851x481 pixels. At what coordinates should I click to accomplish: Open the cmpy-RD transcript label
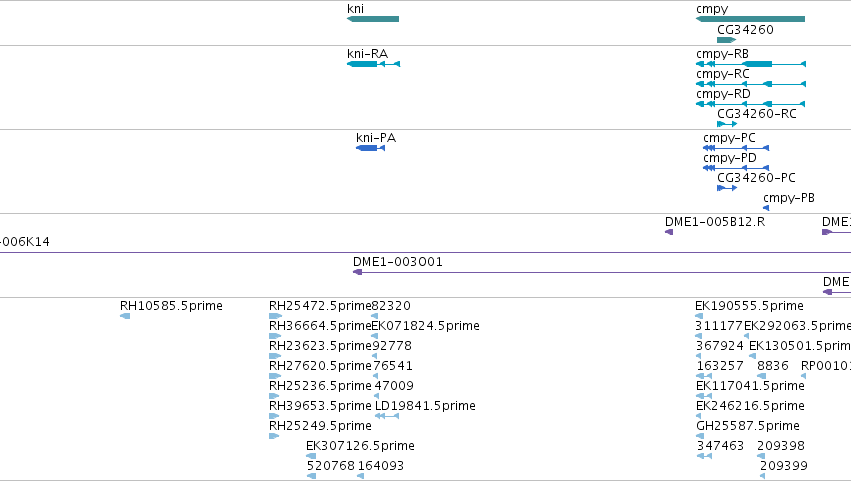(723, 94)
